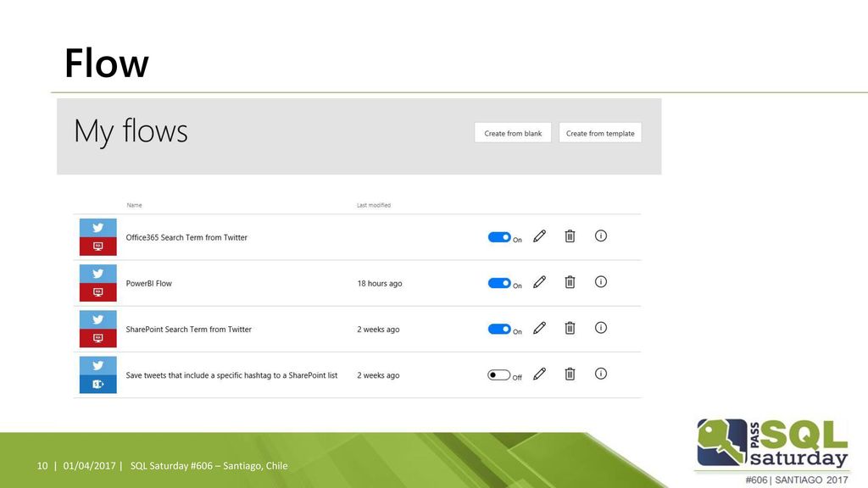Click the connector icon beside Office365 Search Term
The image size is (868, 488).
[98, 237]
